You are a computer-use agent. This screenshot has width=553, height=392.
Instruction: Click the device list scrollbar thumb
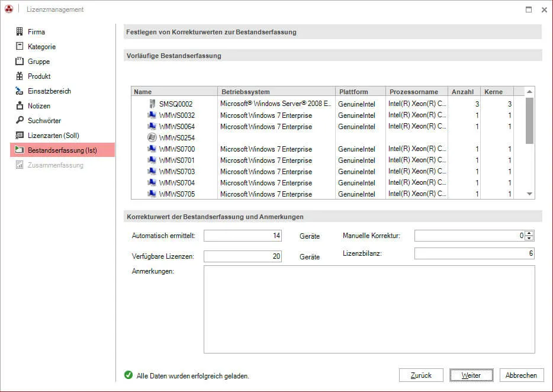pos(529,121)
